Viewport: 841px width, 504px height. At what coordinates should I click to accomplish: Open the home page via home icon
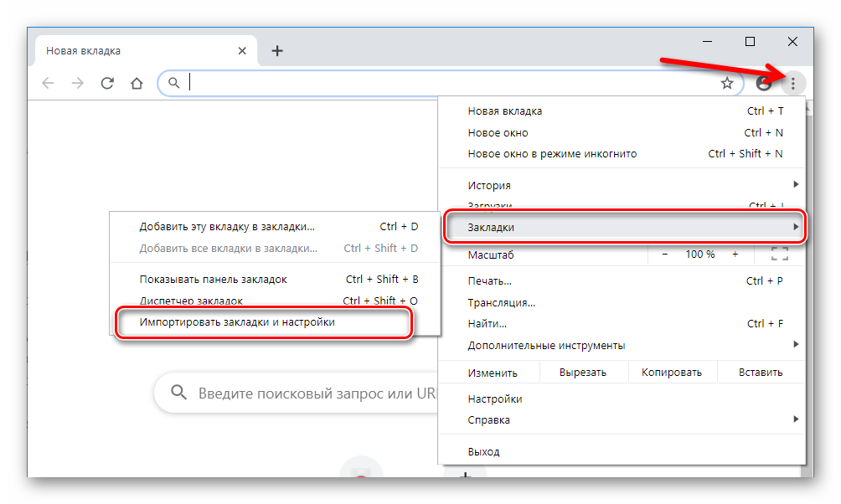[137, 83]
